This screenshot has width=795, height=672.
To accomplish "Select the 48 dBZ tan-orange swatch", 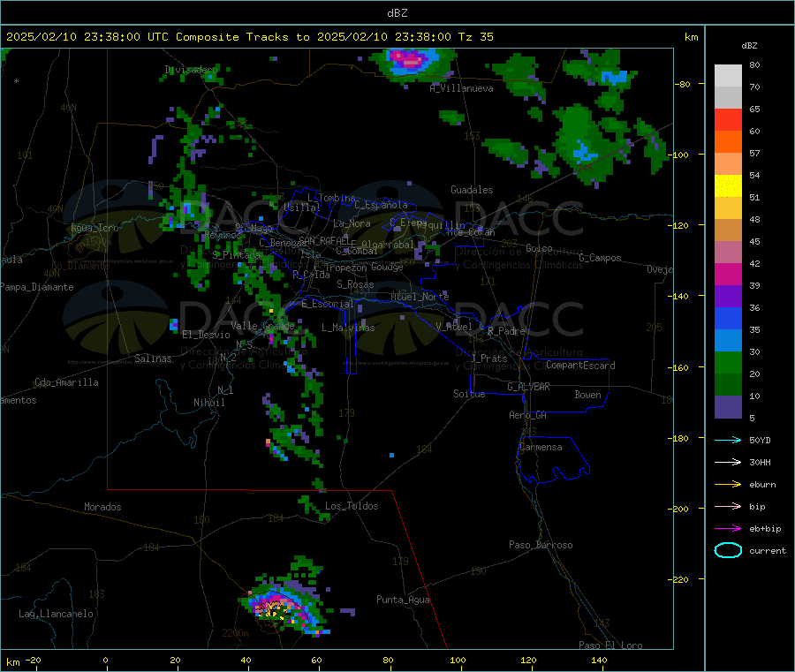I will (728, 230).
